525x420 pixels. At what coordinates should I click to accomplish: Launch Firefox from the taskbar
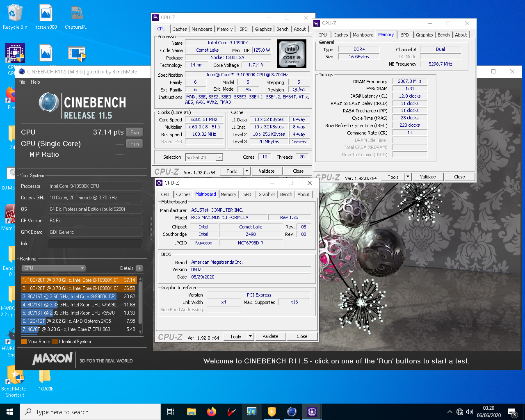coord(211,412)
